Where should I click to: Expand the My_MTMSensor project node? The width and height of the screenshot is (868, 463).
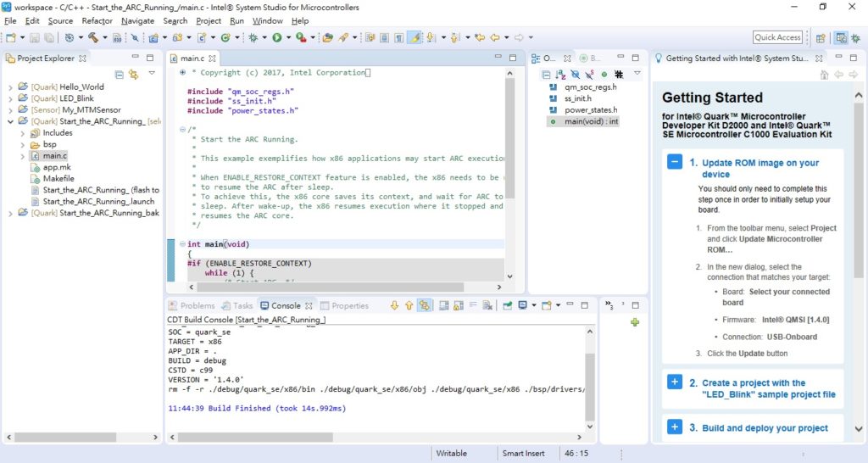pyautogui.click(x=10, y=110)
